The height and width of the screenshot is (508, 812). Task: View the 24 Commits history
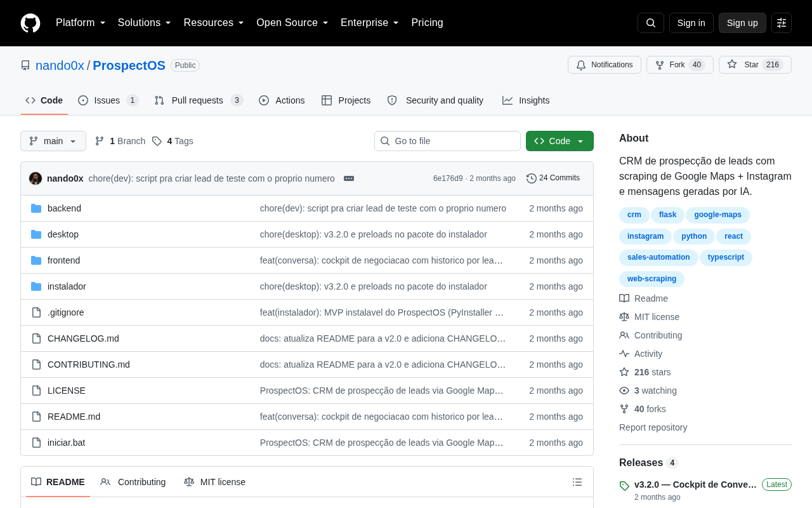point(553,178)
